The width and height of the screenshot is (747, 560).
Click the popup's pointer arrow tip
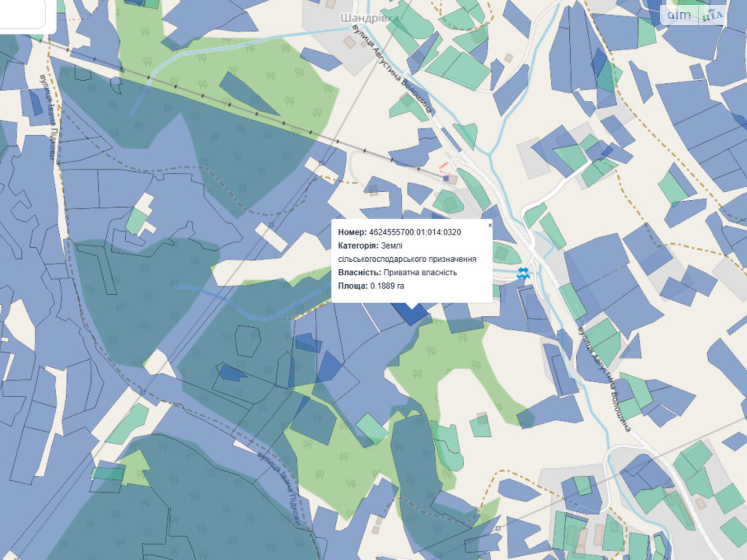click(x=412, y=308)
